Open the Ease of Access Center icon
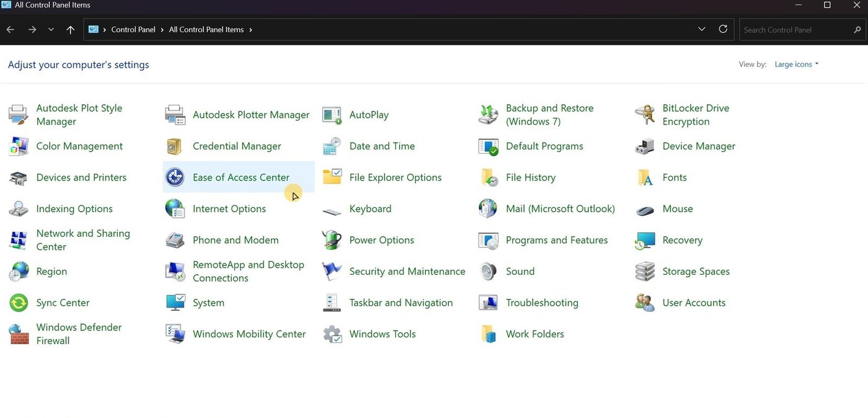 pos(175,177)
